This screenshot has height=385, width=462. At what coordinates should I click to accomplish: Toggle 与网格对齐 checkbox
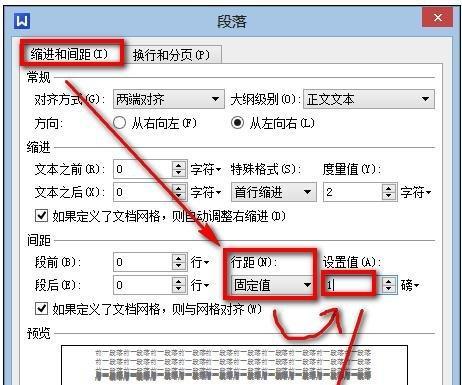(41, 309)
